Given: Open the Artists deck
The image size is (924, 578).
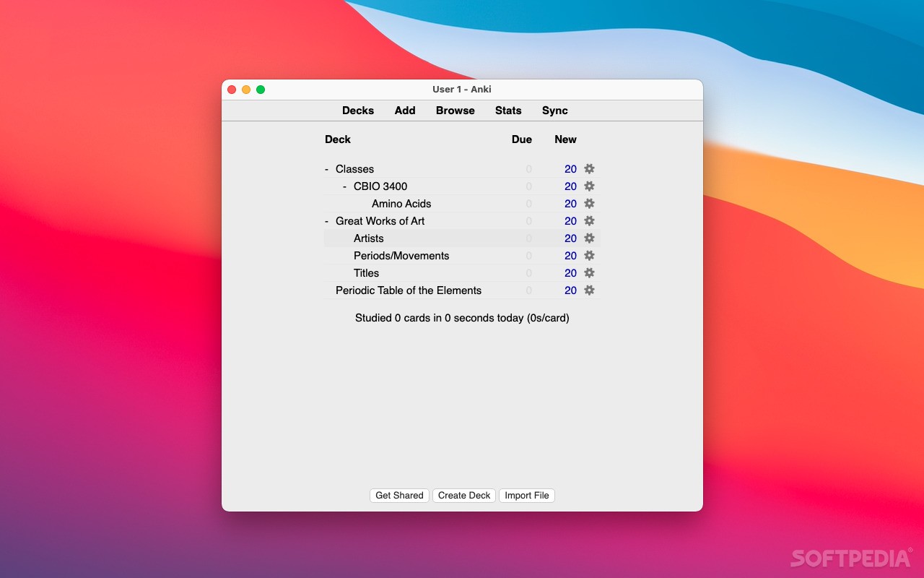Looking at the screenshot, I should point(369,238).
